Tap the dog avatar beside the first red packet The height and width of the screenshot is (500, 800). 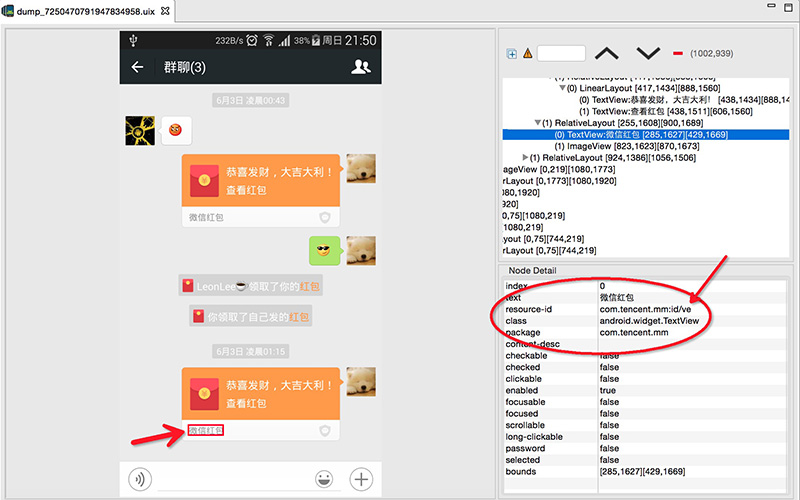coord(361,168)
